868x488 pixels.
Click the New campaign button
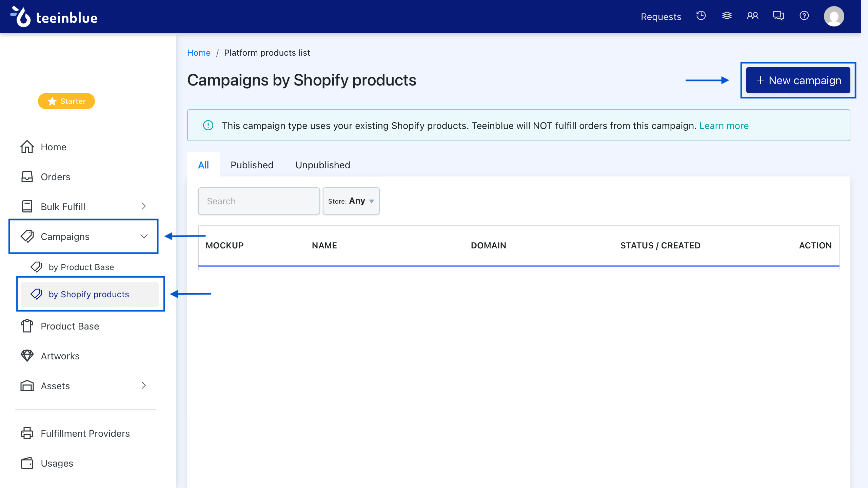[x=798, y=80]
